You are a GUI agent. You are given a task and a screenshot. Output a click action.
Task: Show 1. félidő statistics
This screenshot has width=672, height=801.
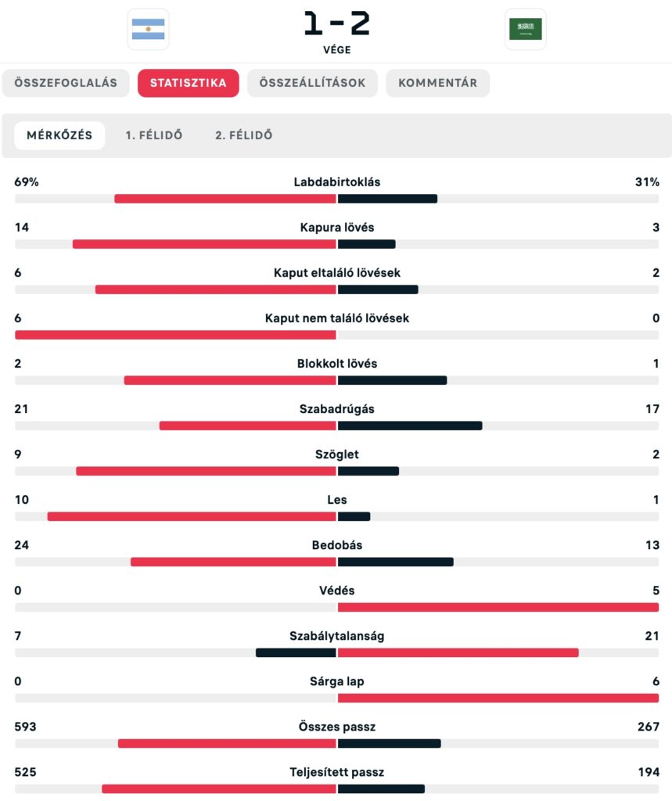click(154, 135)
